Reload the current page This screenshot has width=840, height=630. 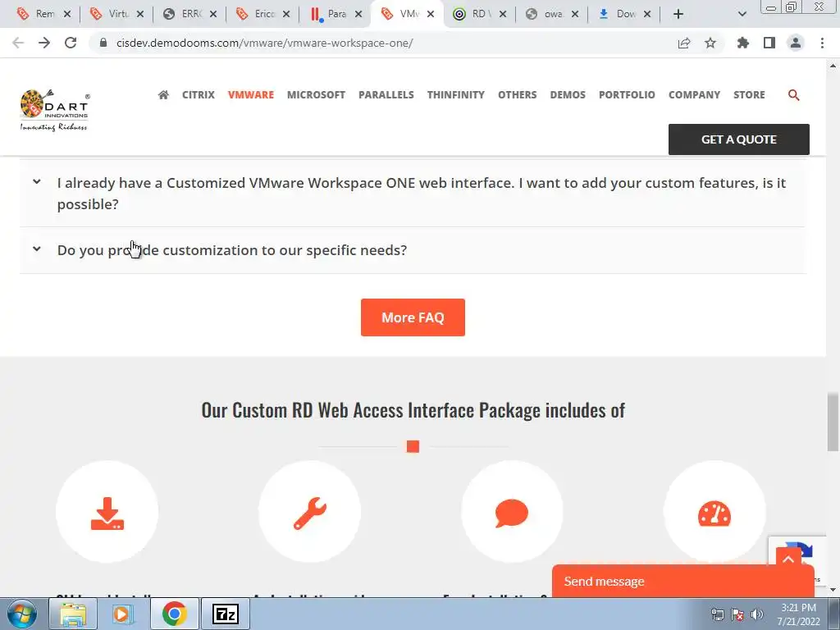pyautogui.click(x=71, y=43)
